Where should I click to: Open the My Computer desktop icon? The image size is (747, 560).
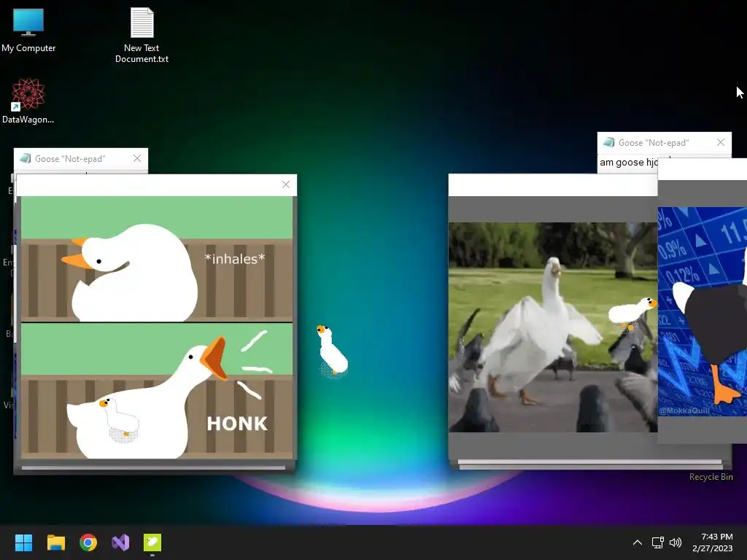coord(28,31)
